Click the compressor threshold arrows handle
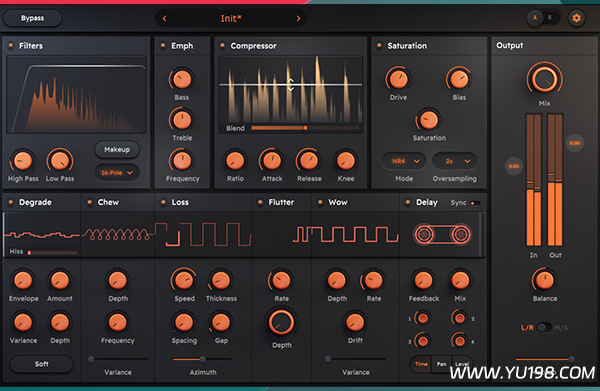This screenshot has width=600, height=391. pos(291,85)
